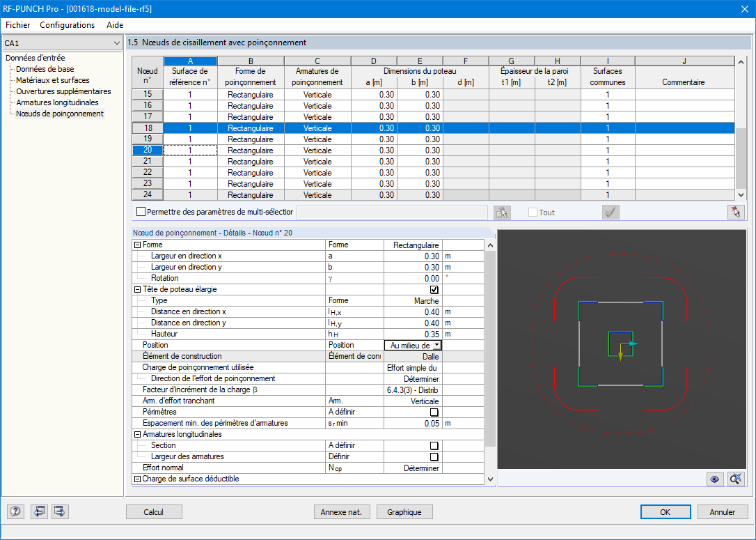Click the pick node graphically icon
Screen dimensions: 756x540
[502, 213]
